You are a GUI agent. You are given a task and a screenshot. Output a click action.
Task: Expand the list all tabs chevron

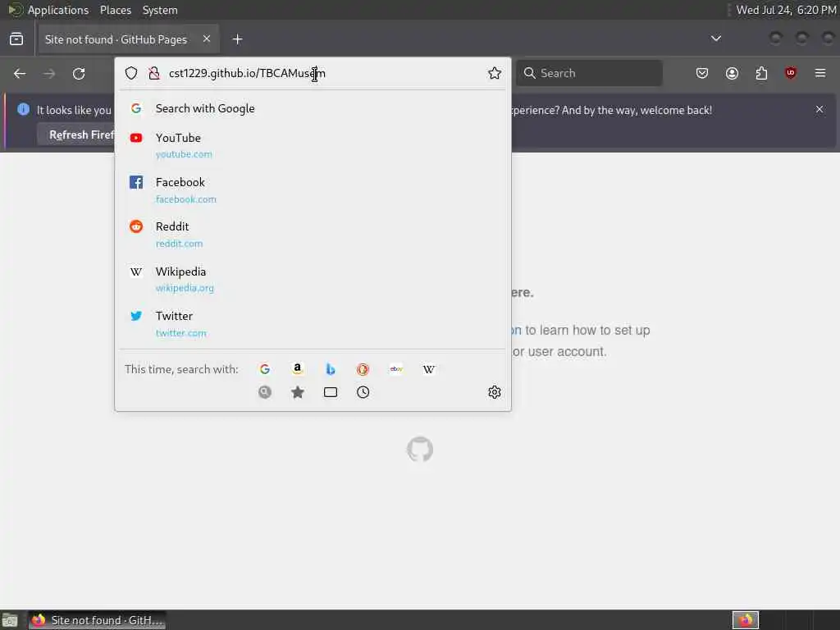tap(715, 39)
